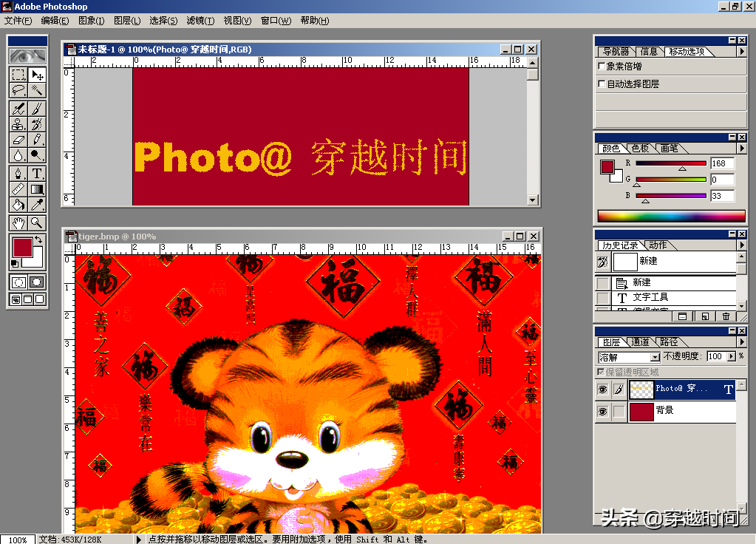Check the 自动选择图层 option
The image size is (756, 544).
point(601,84)
